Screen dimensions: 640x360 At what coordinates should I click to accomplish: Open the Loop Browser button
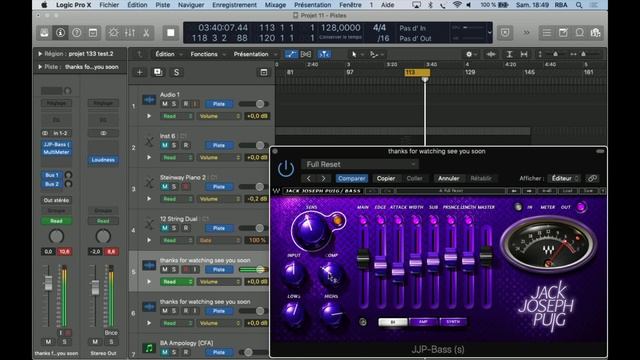579,33
